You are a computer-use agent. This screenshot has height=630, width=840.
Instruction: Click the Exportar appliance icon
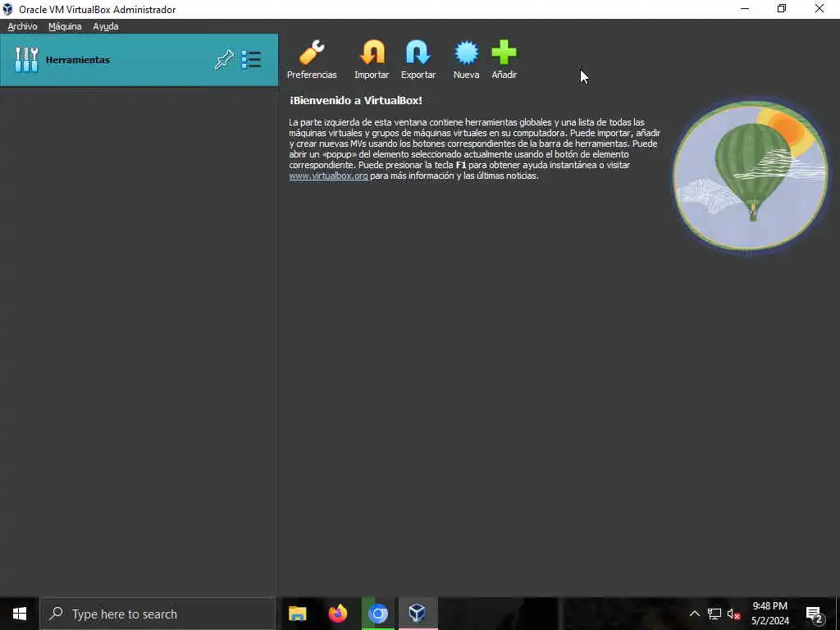pos(418,59)
